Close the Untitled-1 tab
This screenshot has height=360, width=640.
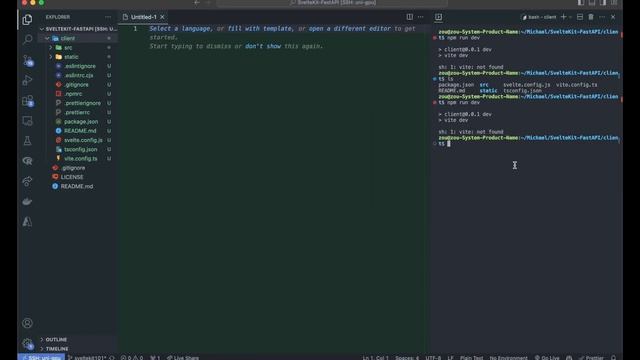click(162, 17)
